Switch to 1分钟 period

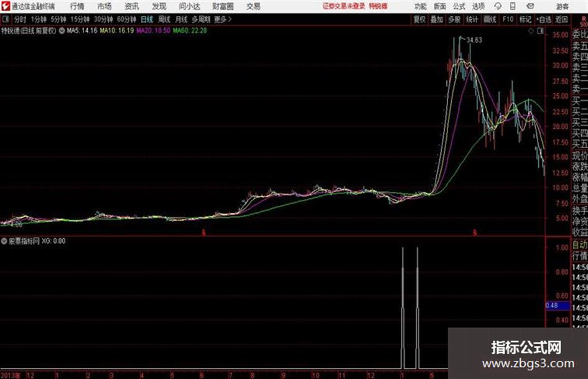(x=39, y=19)
